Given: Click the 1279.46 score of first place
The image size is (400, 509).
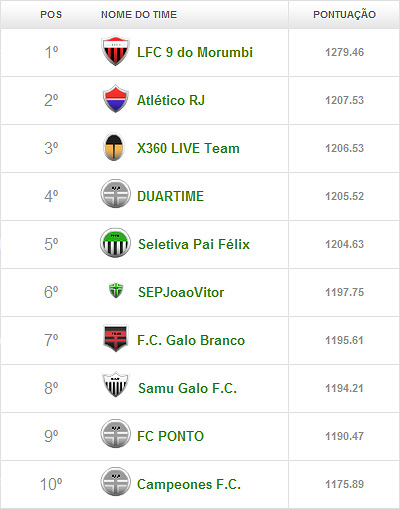Looking at the screenshot, I should pyautogui.click(x=345, y=52).
